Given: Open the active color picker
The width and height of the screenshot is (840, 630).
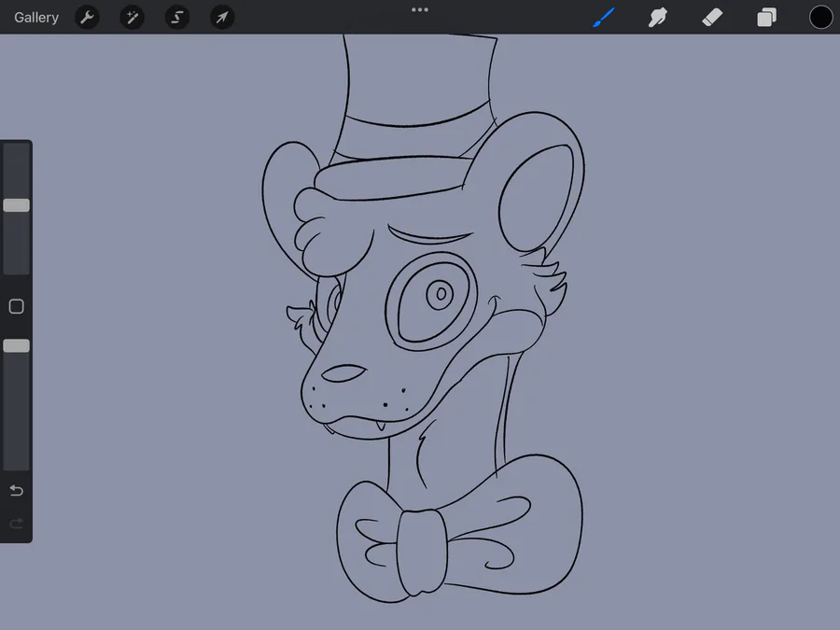Looking at the screenshot, I should tap(820, 18).
